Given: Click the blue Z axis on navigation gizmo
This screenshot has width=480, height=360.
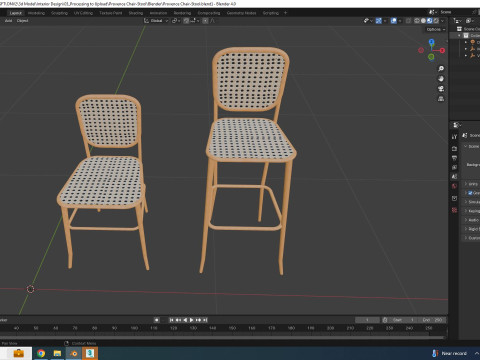Looking at the screenshot, I should (x=431, y=42).
